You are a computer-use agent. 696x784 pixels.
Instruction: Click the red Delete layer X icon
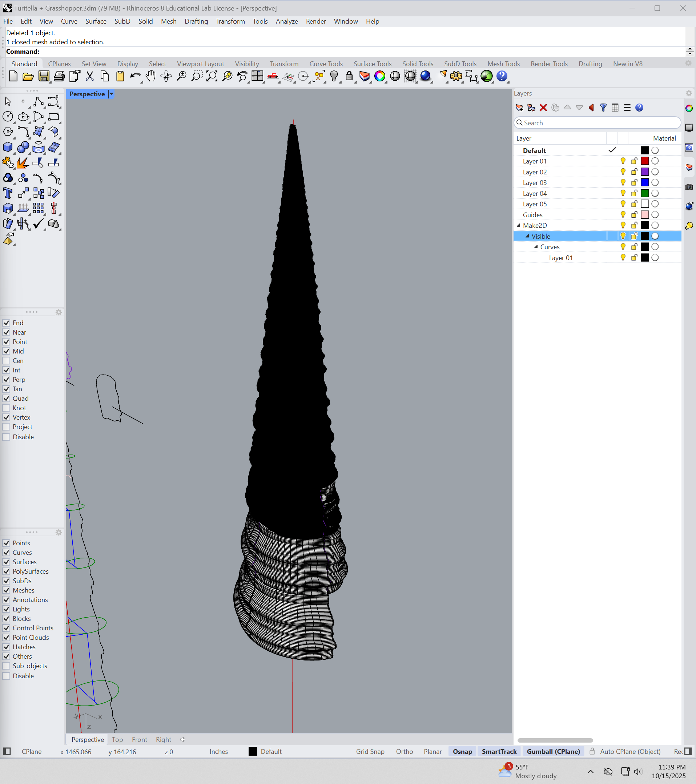[x=543, y=108]
